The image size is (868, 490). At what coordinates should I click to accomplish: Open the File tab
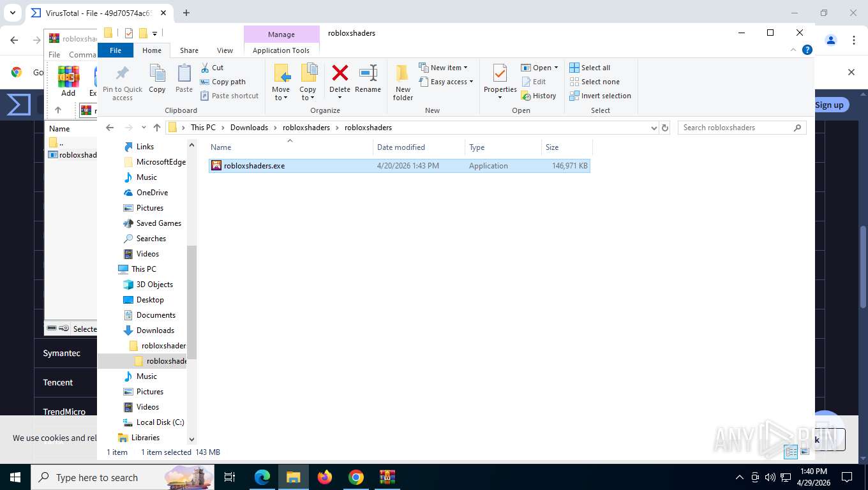[x=116, y=50]
